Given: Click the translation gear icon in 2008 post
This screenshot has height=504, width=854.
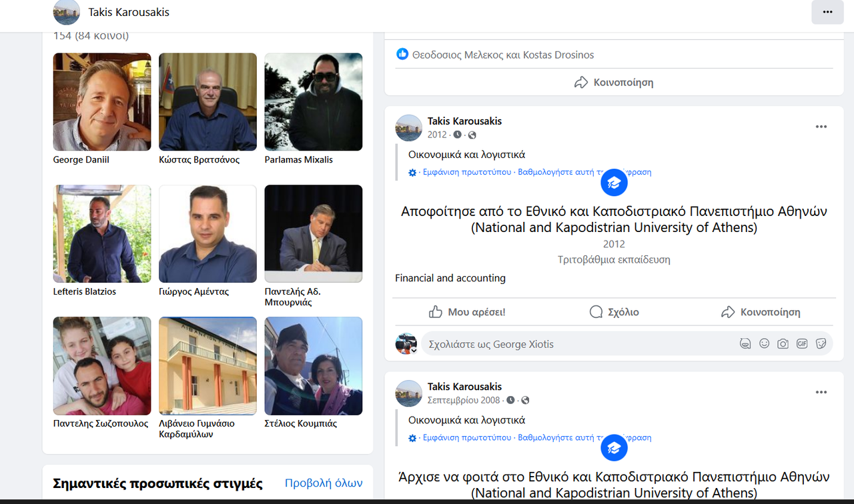Looking at the screenshot, I should (412, 438).
